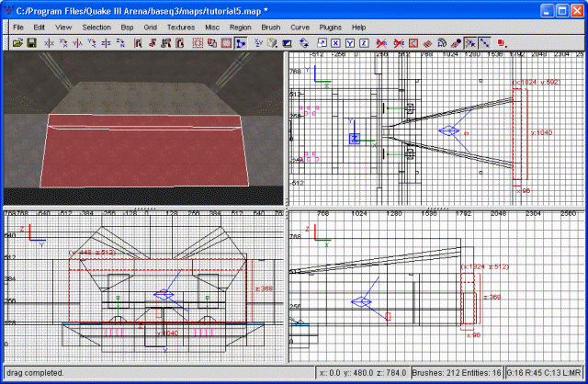Open the texture view mode dropdown

point(273,43)
